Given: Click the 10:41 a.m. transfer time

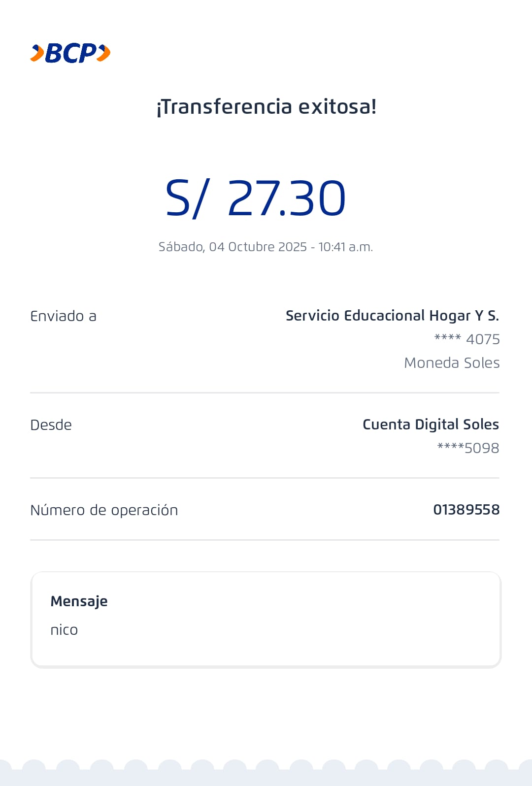Looking at the screenshot, I should [x=346, y=247].
